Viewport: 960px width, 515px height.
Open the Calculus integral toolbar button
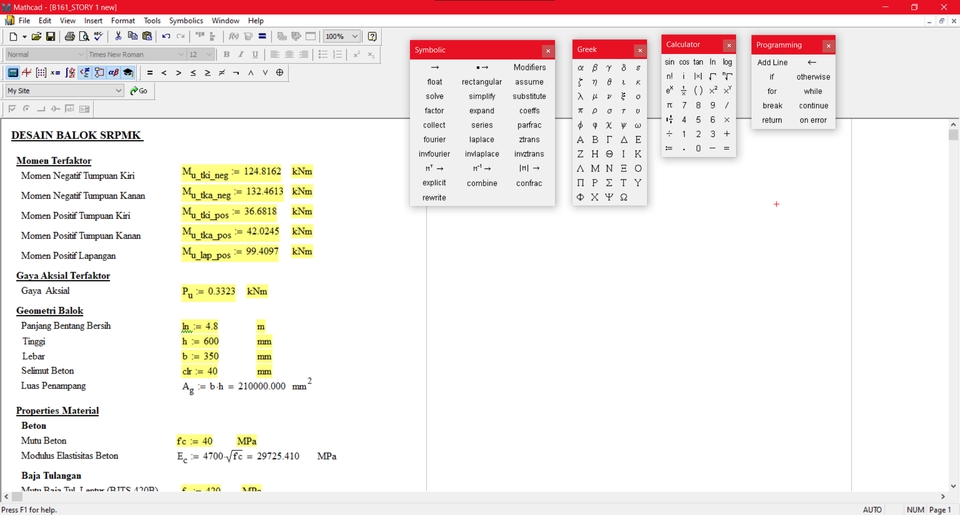coord(70,72)
